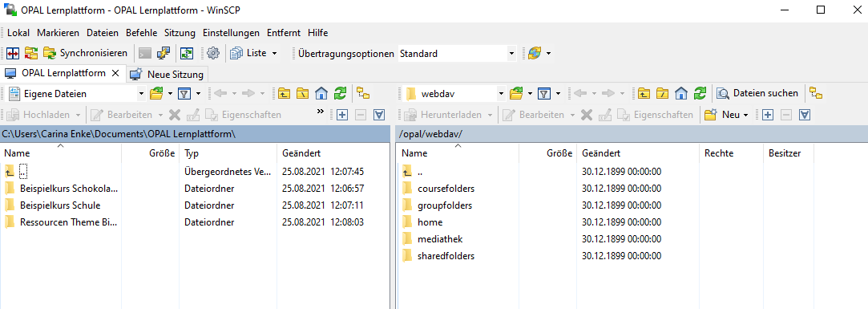Click local panel filter icon

pyautogui.click(x=185, y=94)
